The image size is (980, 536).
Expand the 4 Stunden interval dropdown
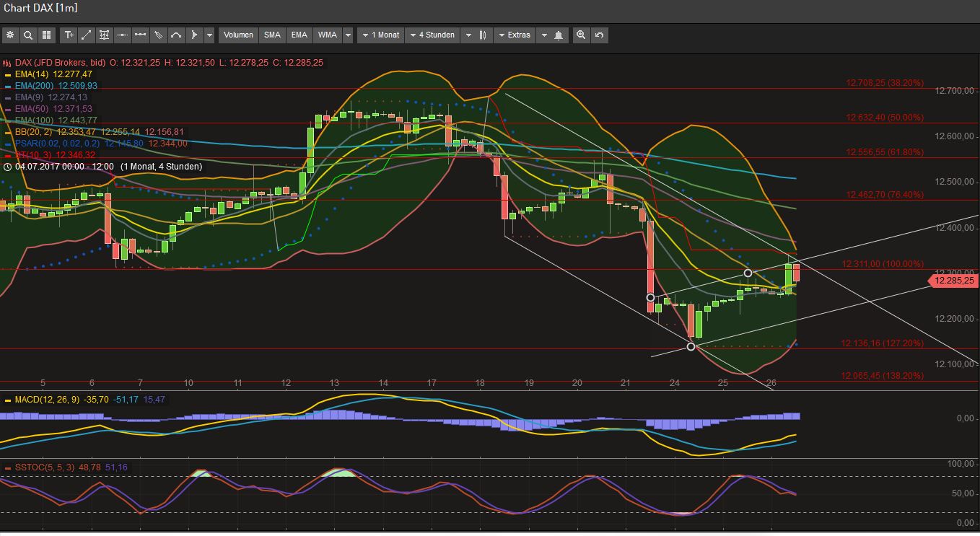click(x=432, y=35)
